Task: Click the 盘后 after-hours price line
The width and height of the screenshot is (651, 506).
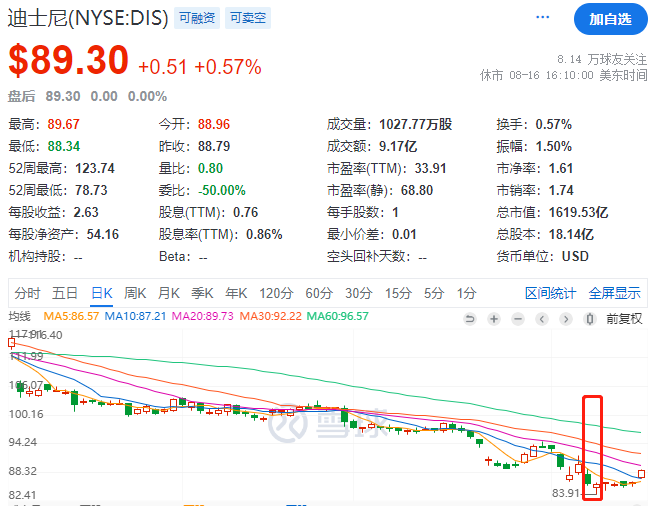Action: 87,96
